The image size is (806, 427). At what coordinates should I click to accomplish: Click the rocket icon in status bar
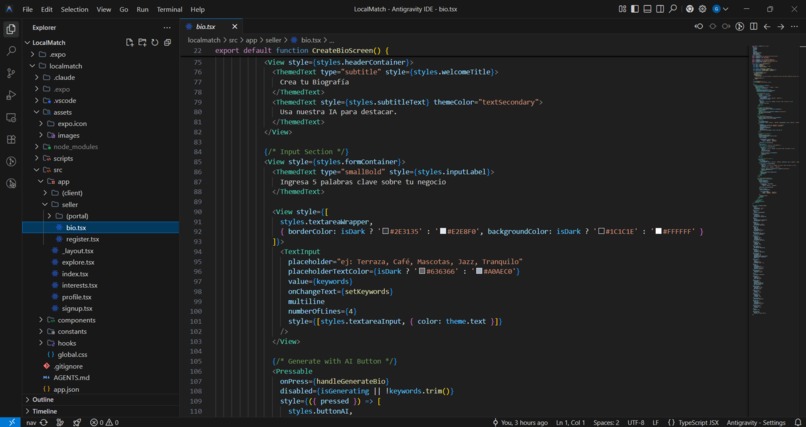click(x=77, y=422)
